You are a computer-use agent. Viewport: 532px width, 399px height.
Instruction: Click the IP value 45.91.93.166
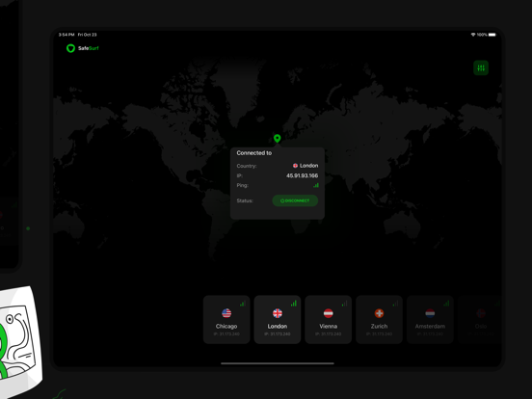[x=303, y=175]
